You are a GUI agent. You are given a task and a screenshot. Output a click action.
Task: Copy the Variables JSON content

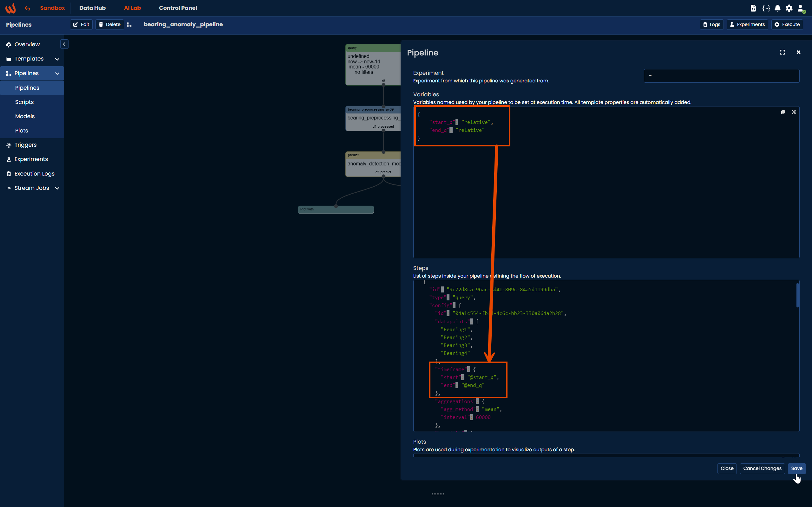pos(783,112)
